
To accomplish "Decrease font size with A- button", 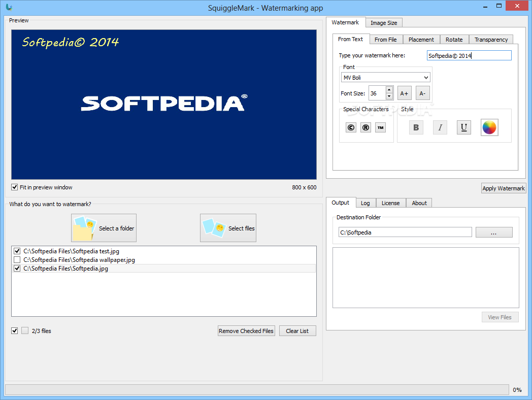I will click(422, 93).
